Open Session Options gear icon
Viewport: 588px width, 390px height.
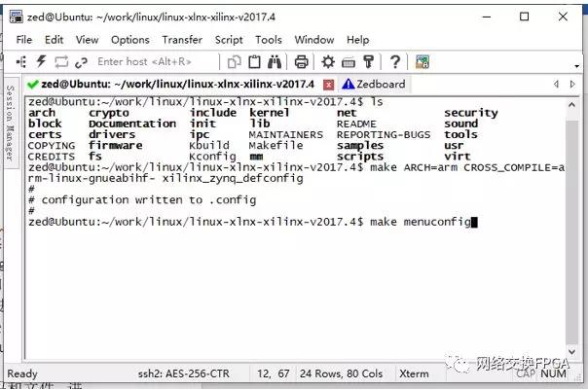point(328,62)
